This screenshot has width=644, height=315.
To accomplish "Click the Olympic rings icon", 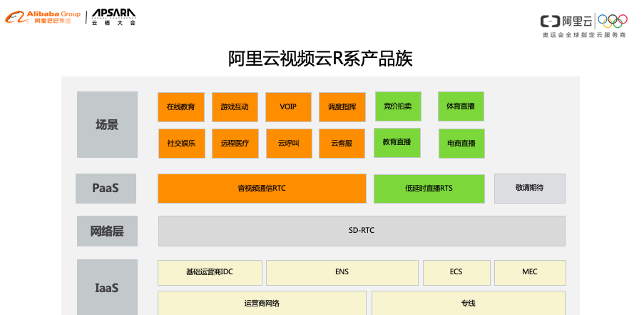I will click(x=613, y=21).
